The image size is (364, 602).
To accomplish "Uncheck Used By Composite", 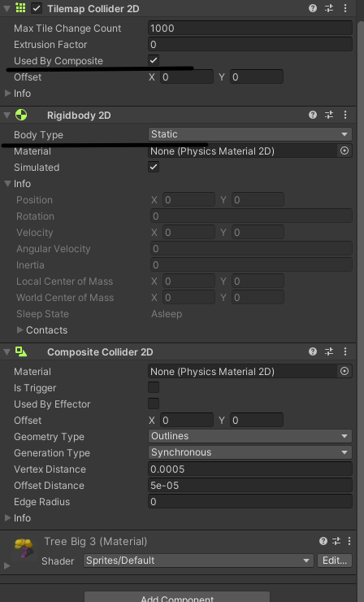I will coord(154,60).
